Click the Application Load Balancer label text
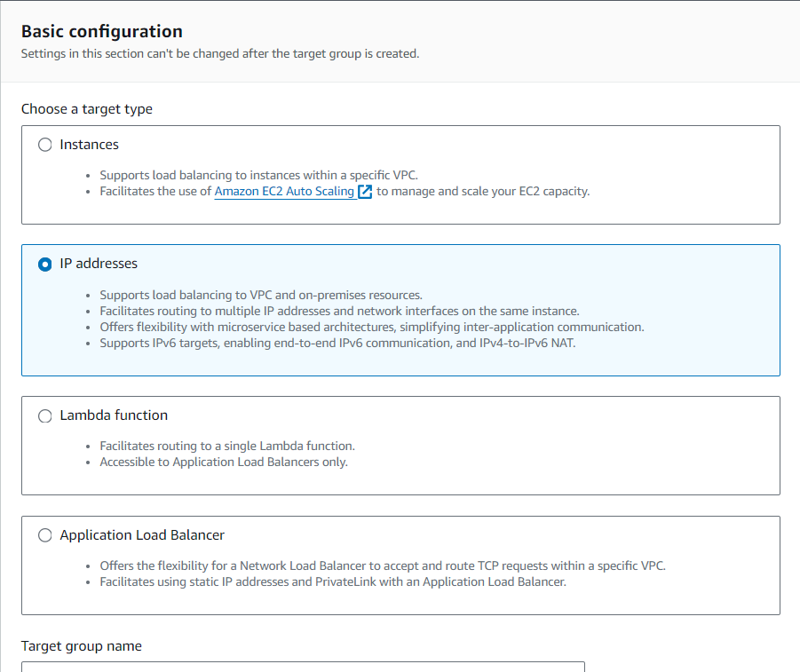The image size is (800, 672). [x=142, y=535]
